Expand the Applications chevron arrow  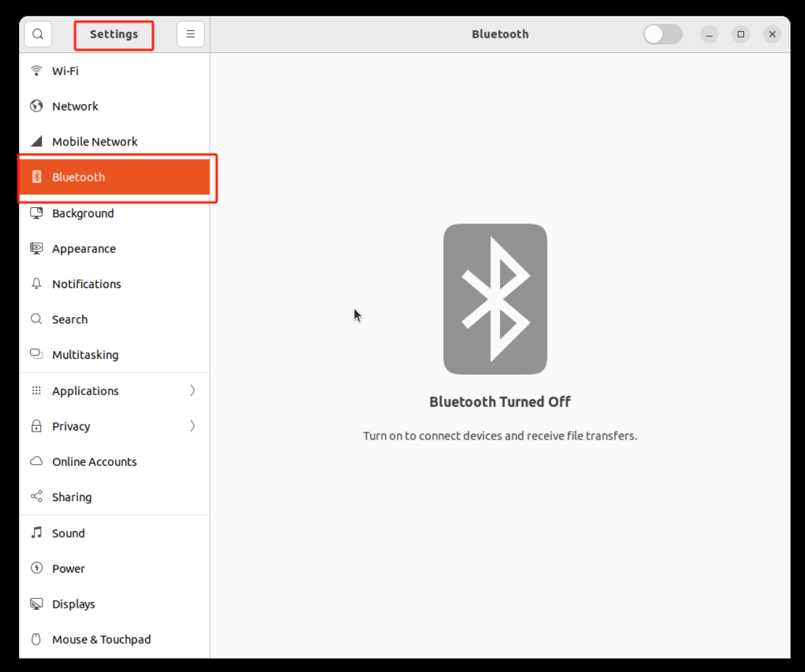(x=192, y=391)
